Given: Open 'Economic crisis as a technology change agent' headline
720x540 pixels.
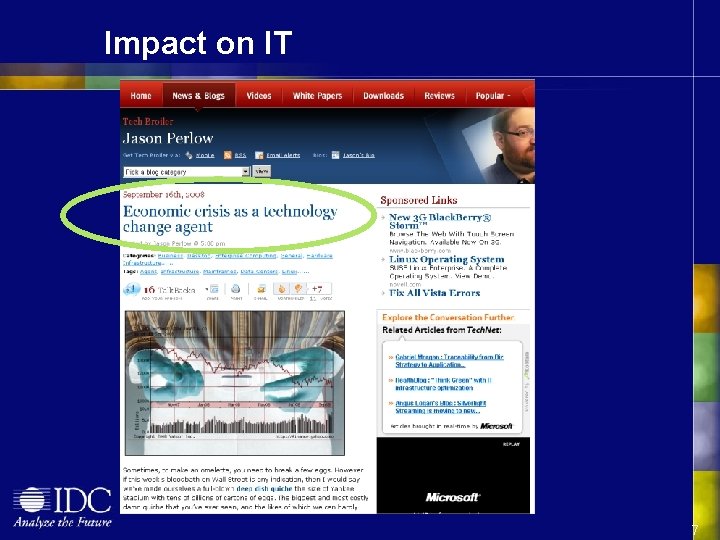Looking at the screenshot, I should click(231, 219).
